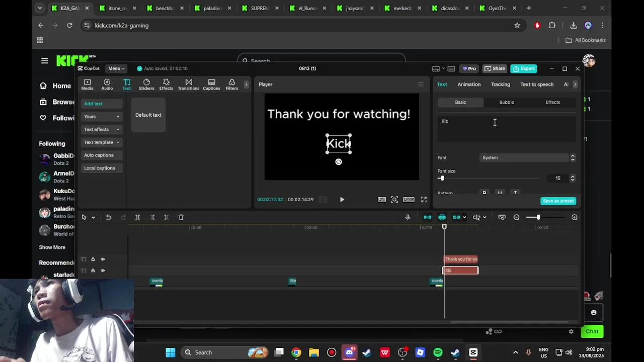This screenshot has height=362, width=644.
Task: Open the Effects panel in top toolbar
Action: [166, 84]
